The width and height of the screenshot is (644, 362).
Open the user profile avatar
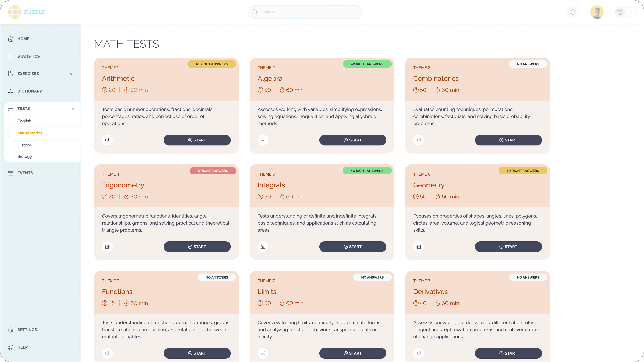(597, 12)
